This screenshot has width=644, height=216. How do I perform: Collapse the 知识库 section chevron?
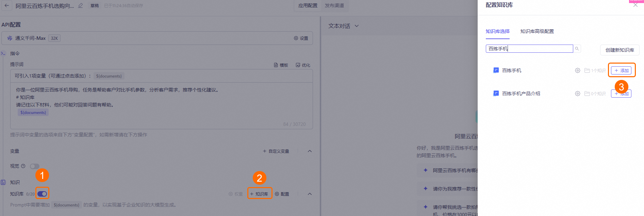click(x=310, y=194)
